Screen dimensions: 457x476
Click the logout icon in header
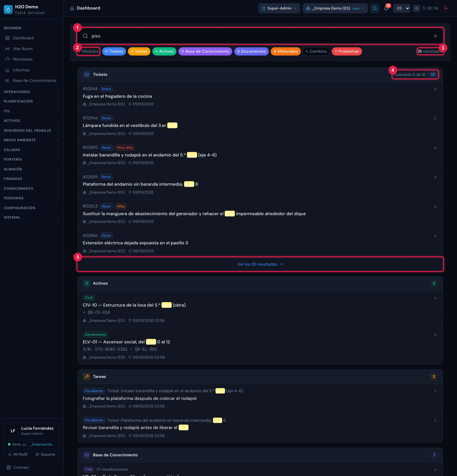point(446,8)
